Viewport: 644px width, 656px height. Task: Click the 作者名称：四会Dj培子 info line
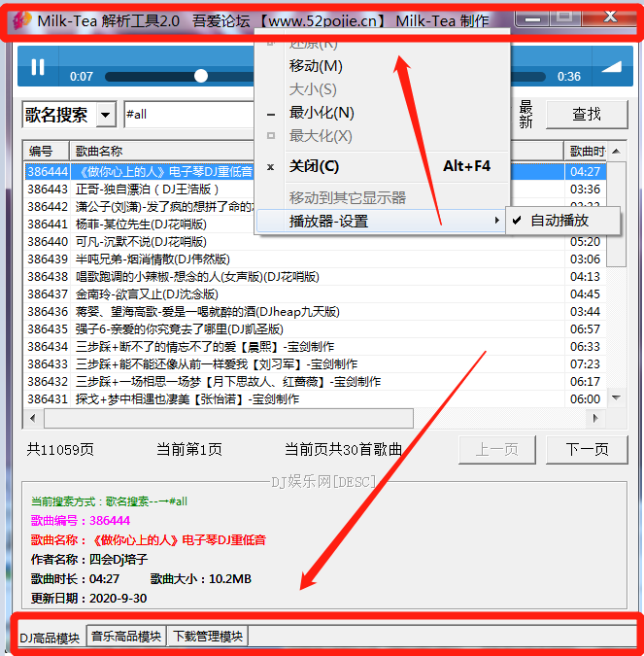[89, 560]
